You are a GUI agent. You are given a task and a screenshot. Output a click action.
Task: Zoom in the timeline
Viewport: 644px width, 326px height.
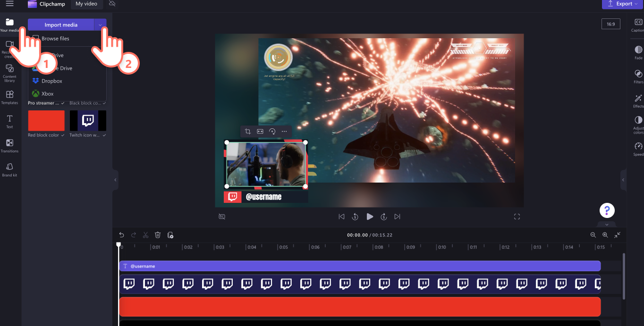point(605,234)
